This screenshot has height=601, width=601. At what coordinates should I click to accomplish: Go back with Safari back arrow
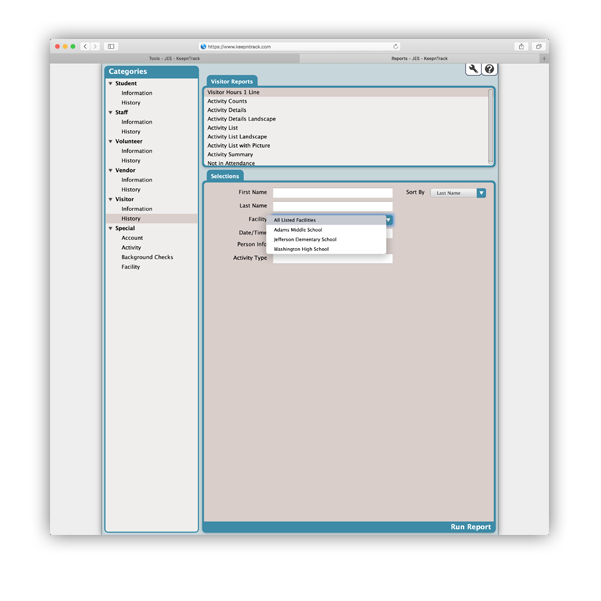pyautogui.click(x=85, y=46)
